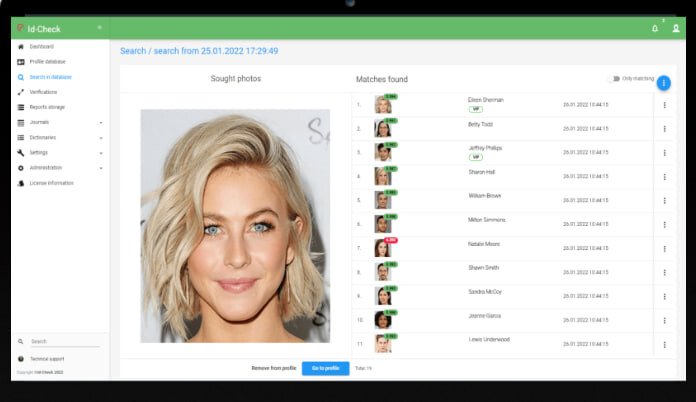The height and width of the screenshot is (402, 696).
Task: Collapse the sidebar using the header toggle
Action: click(x=99, y=27)
